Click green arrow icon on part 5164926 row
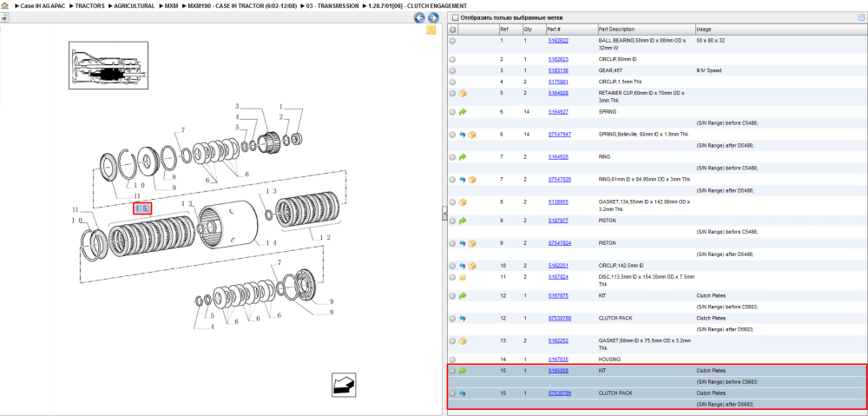The height and width of the screenshot is (416, 868). tap(463, 157)
